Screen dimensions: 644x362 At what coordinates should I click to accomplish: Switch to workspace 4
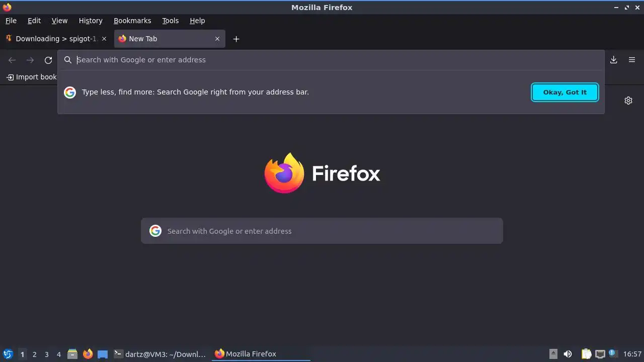click(58, 354)
